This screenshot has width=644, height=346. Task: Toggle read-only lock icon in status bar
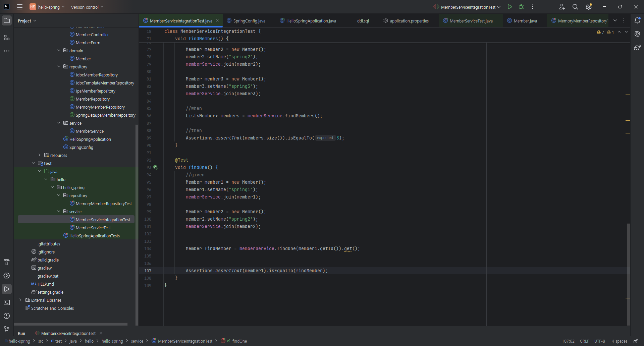636,341
